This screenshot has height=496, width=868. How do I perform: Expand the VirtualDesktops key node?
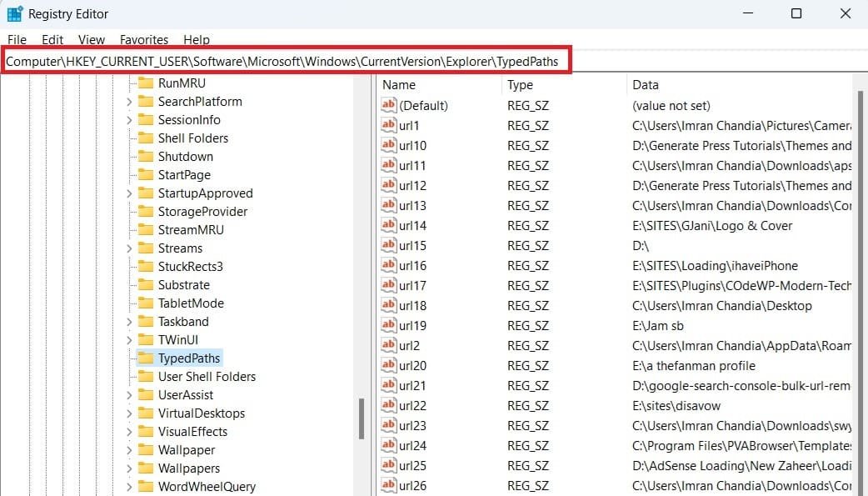(129, 413)
